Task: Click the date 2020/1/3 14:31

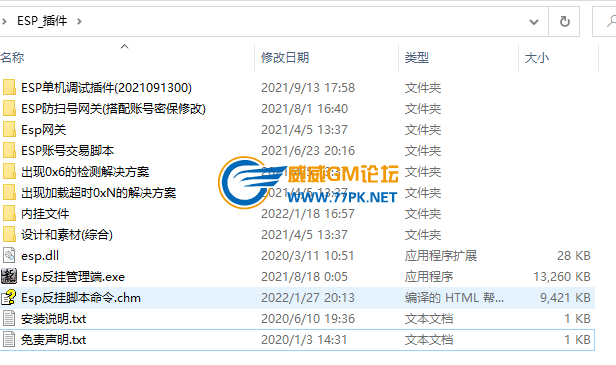Action: coord(304,339)
